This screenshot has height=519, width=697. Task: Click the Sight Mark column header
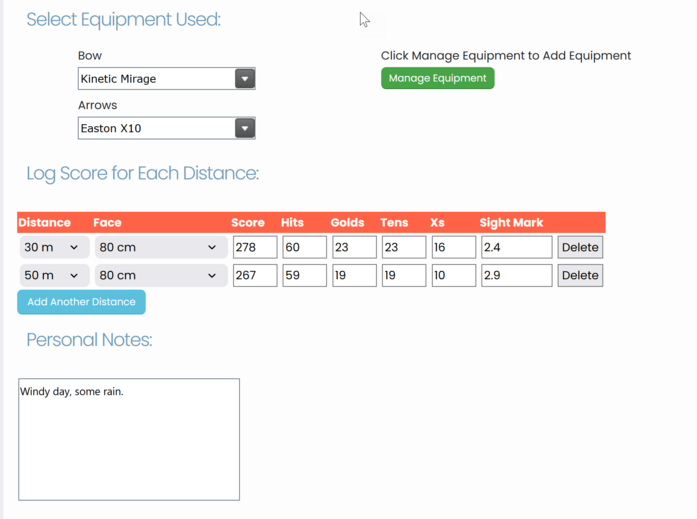coord(511,222)
